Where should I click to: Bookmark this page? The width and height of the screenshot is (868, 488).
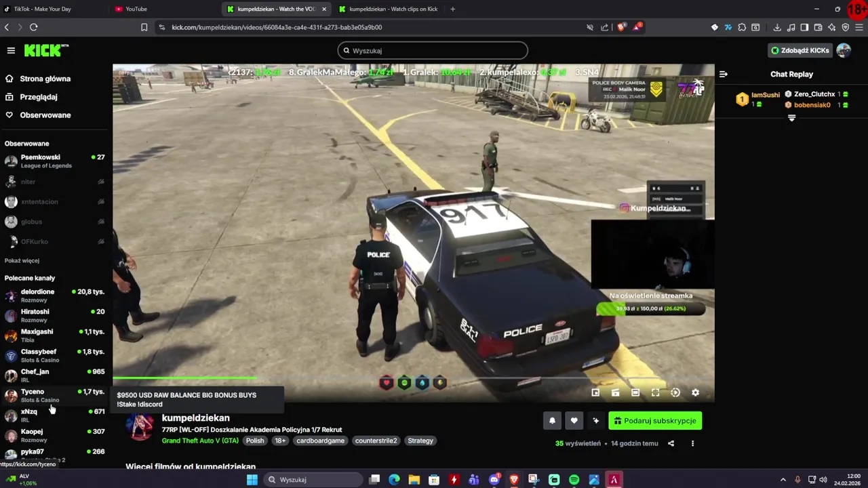[x=144, y=27]
